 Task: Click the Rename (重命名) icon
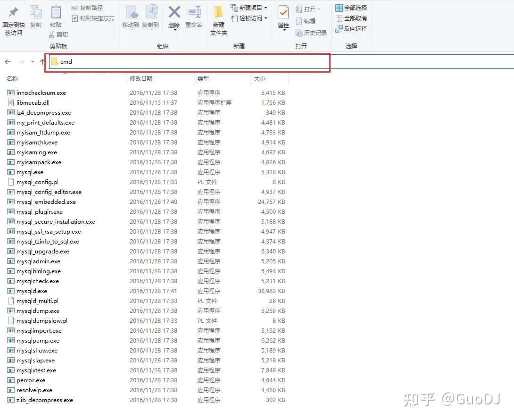[194, 12]
